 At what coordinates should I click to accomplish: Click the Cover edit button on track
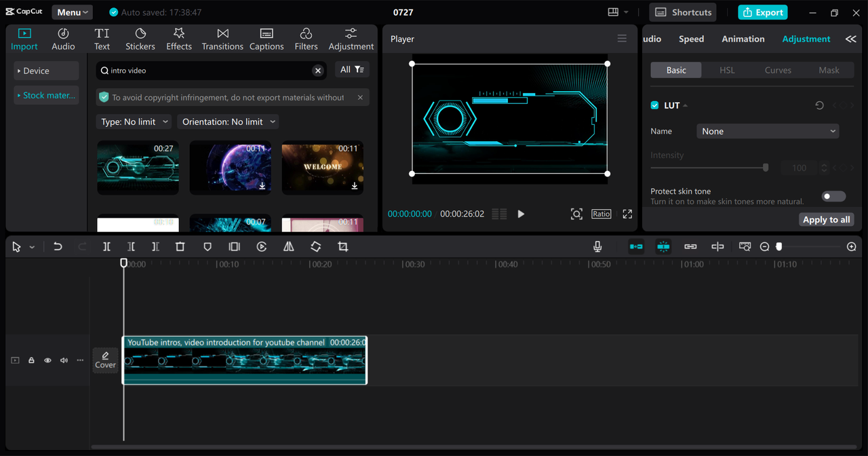tap(105, 360)
